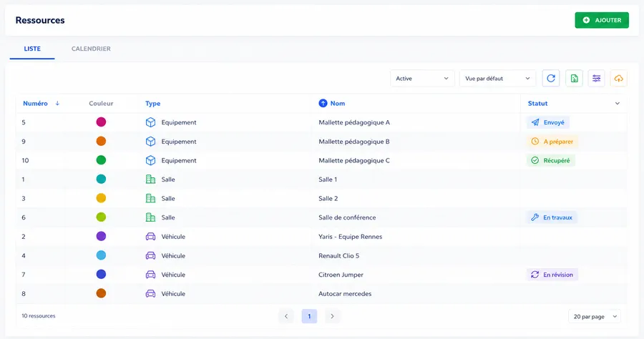644x339 pixels.
Task: Click the car icon for Autocar mercedes
Action: tap(151, 294)
